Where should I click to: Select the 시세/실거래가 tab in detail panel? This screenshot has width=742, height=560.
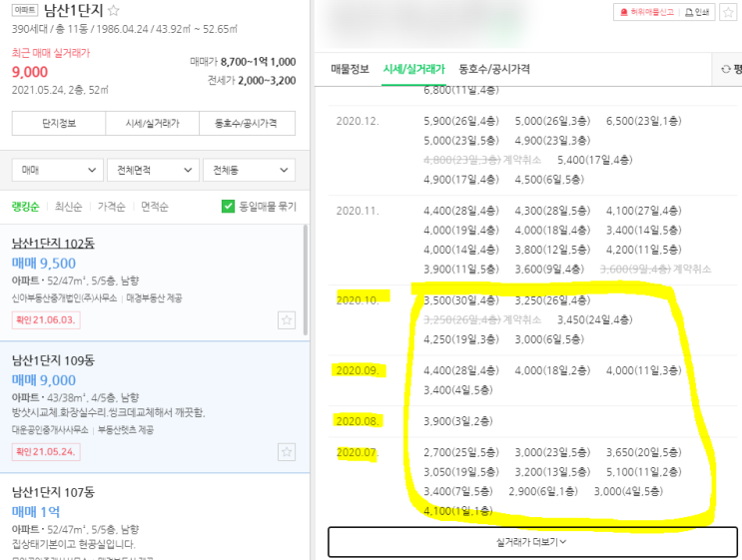pos(414,69)
